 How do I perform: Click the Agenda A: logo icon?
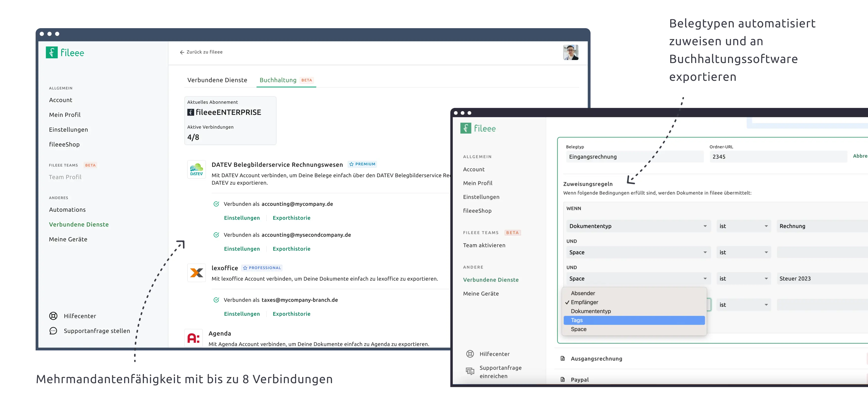coord(193,338)
